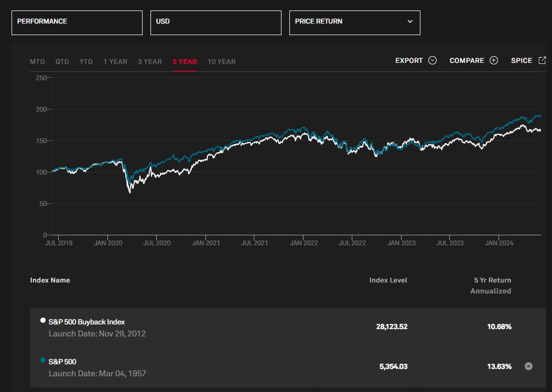Open the PRICE RETURN dropdown
Image resolution: width=552 pixels, height=392 pixels.
point(354,23)
